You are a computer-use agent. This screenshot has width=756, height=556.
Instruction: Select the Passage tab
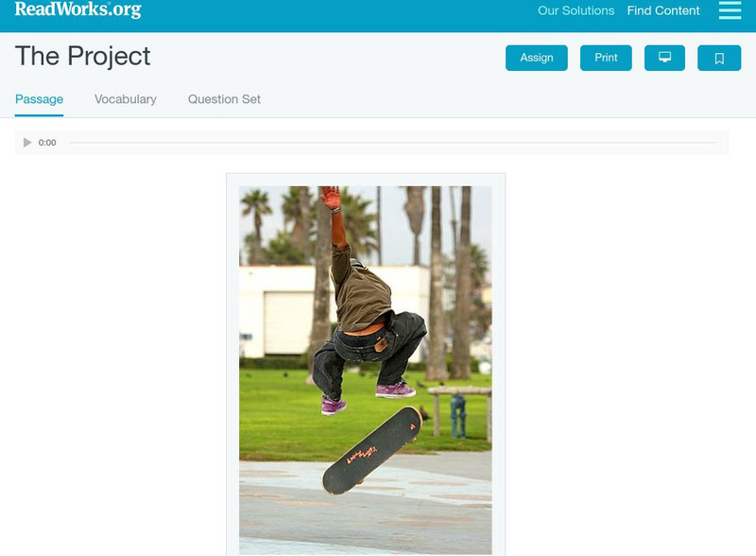(x=39, y=99)
